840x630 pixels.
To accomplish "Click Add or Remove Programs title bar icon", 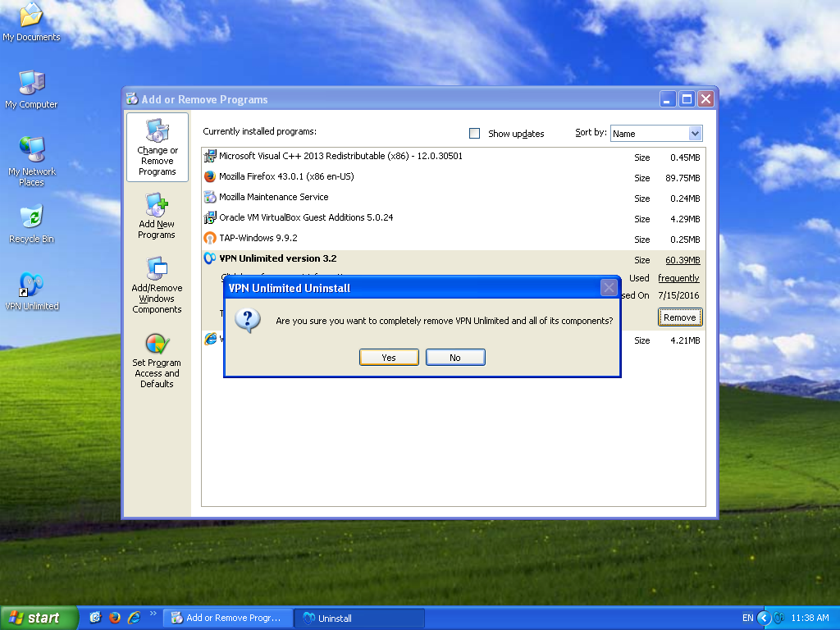I will (x=132, y=98).
